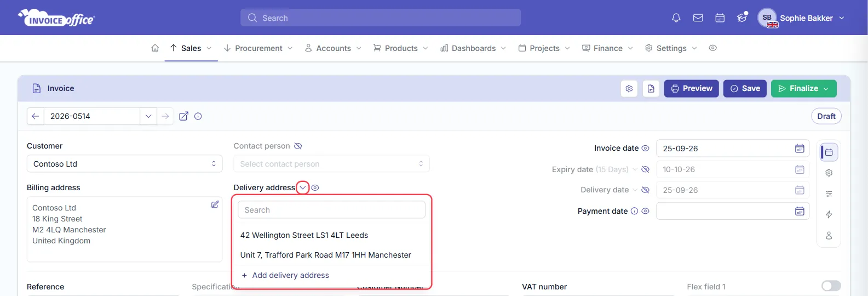
Task: Open the Products menu
Action: tap(401, 48)
